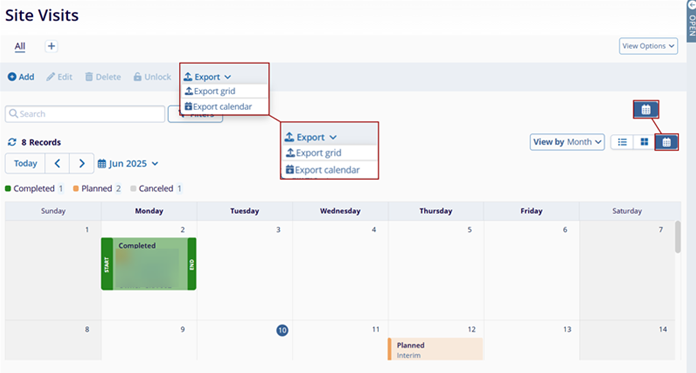
Task: Toggle the Planned status legend filter
Action: pyautogui.click(x=97, y=189)
